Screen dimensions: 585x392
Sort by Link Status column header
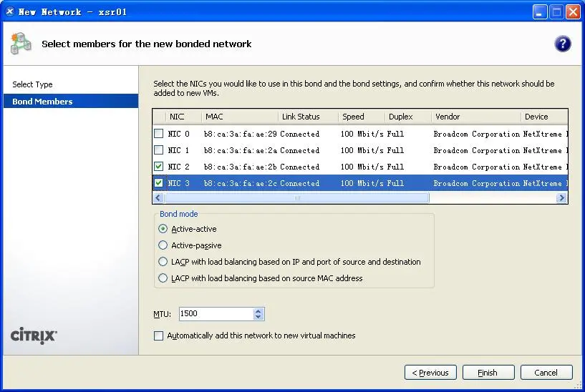(x=308, y=117)
